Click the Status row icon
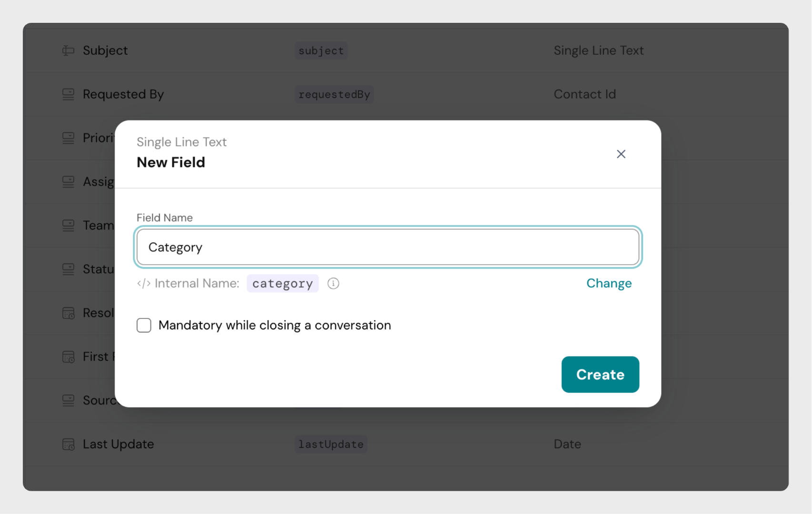 click(69, 269)
